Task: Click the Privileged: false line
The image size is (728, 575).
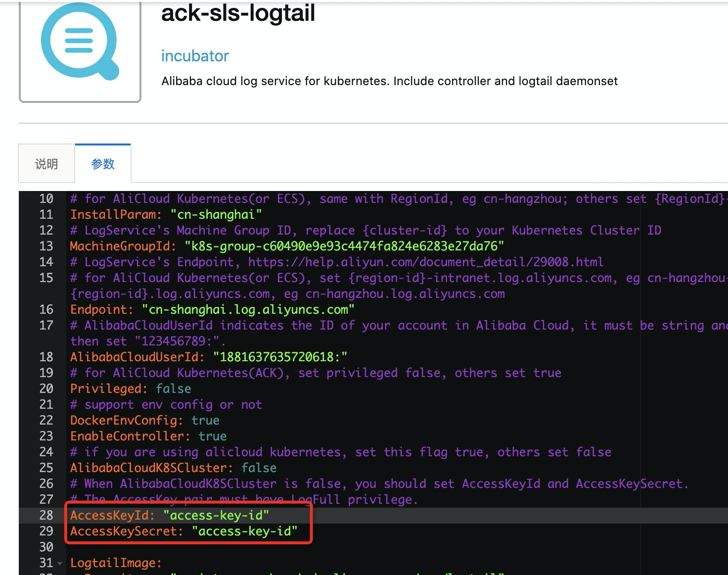Action: (131, 388)
